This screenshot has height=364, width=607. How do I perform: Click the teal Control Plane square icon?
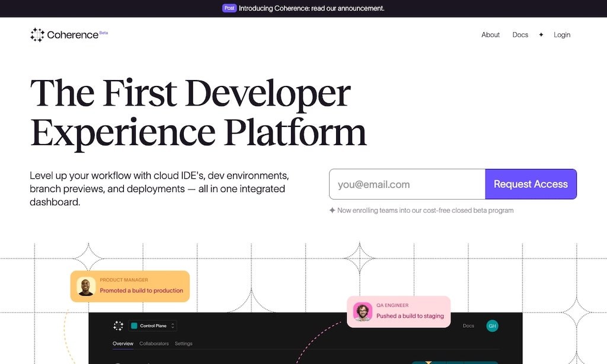[x=135, y=325]
